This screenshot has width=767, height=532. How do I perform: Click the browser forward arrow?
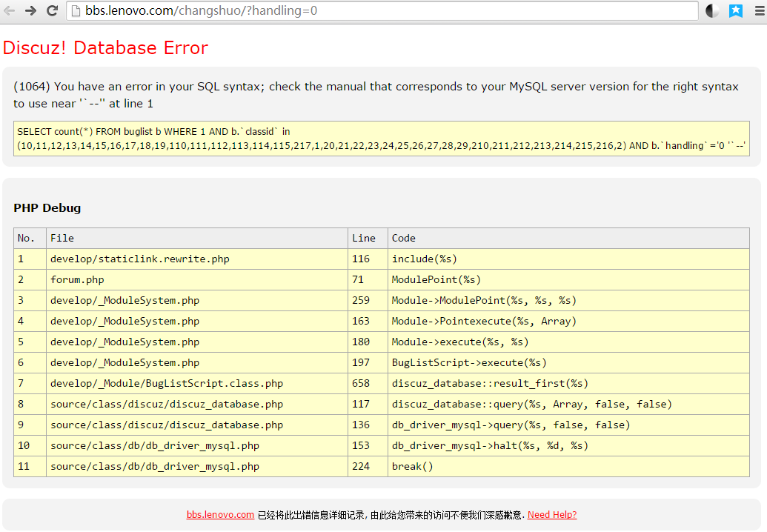click(x=30, y=10)
